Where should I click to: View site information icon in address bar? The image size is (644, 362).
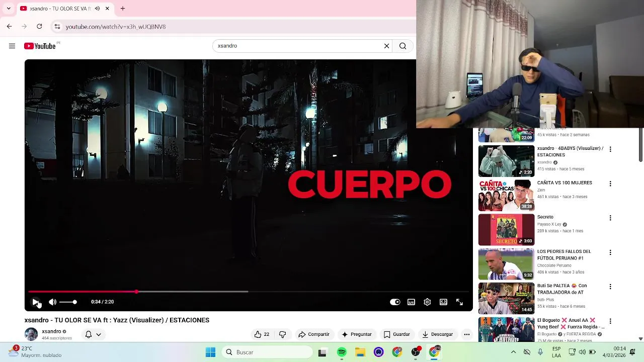[x=57, y=26]
